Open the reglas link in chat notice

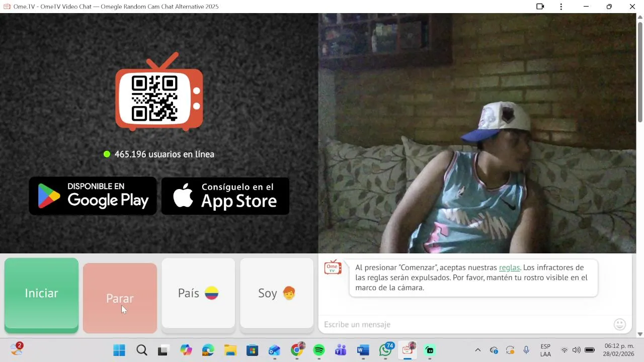509,267
